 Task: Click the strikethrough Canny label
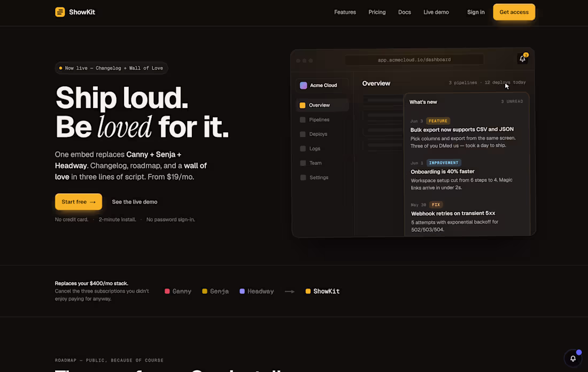[182, 291]
